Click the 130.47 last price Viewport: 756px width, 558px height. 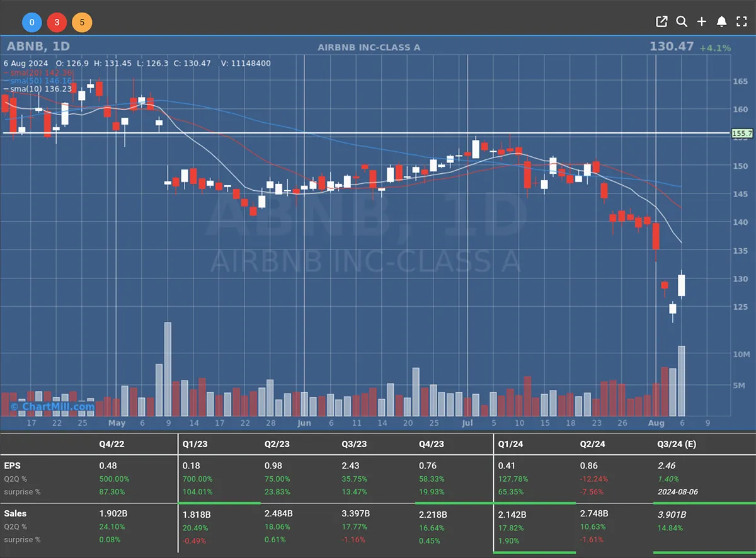(672, 47)
